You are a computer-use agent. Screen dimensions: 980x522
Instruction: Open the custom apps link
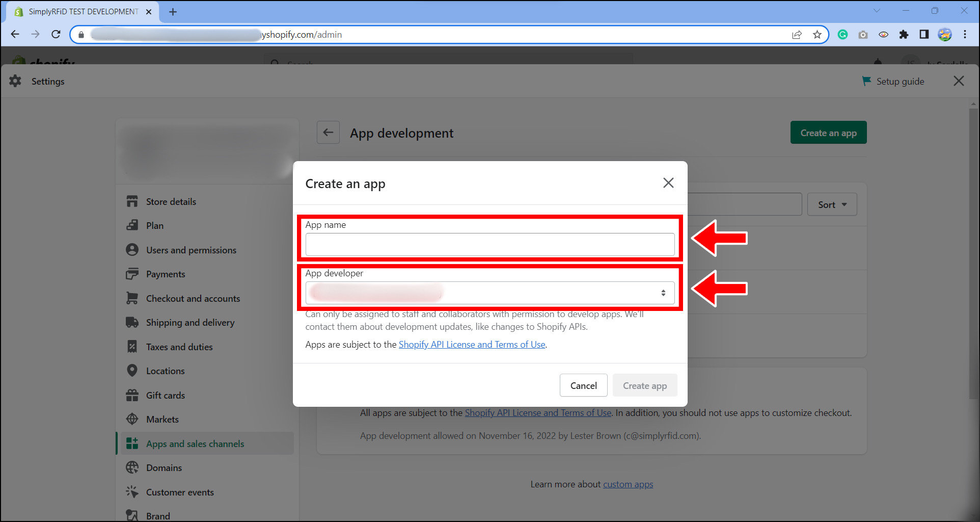[628, 484]
